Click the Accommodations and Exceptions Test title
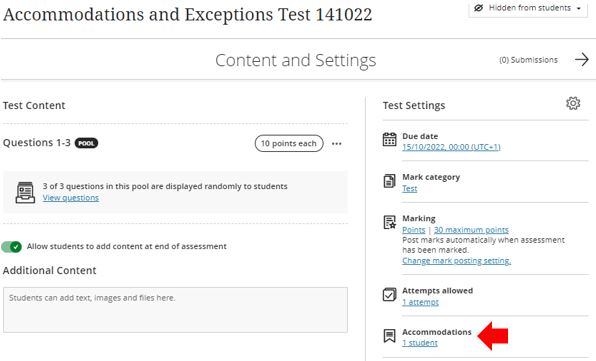Image resolution: width=596 pixels, height=361 pixels. click(x=187, y=15)
